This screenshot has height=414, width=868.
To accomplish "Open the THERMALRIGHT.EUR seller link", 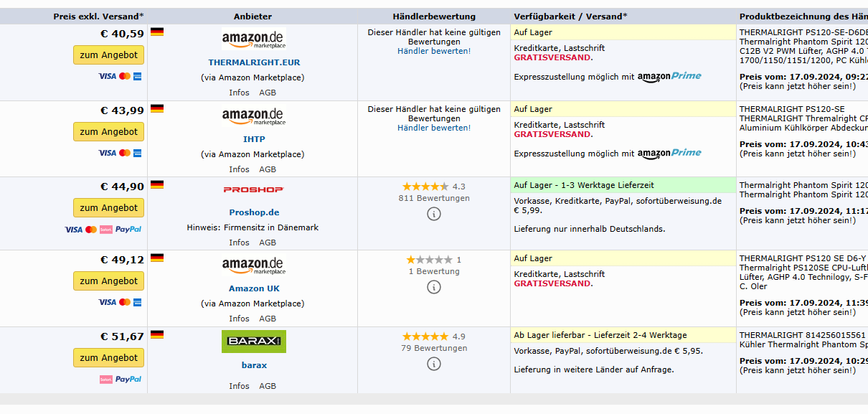I will pyautogui.click(x=254, y=62).
